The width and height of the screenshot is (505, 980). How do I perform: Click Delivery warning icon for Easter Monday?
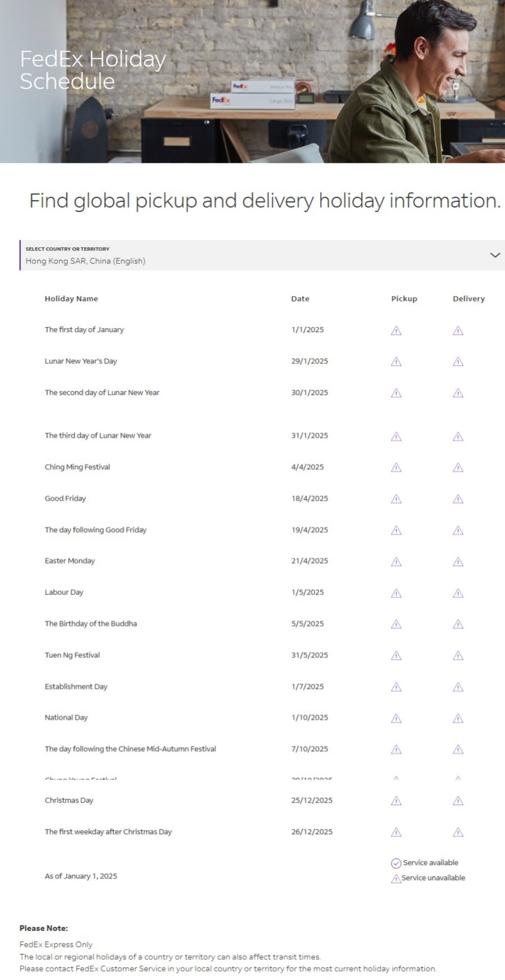[x=458, y=562]
